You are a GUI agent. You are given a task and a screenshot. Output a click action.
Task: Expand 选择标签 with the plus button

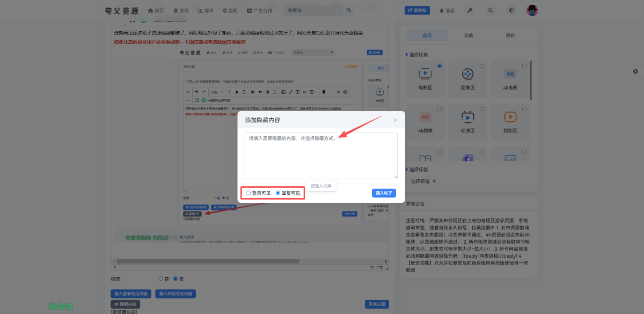(x=434, y=181)
